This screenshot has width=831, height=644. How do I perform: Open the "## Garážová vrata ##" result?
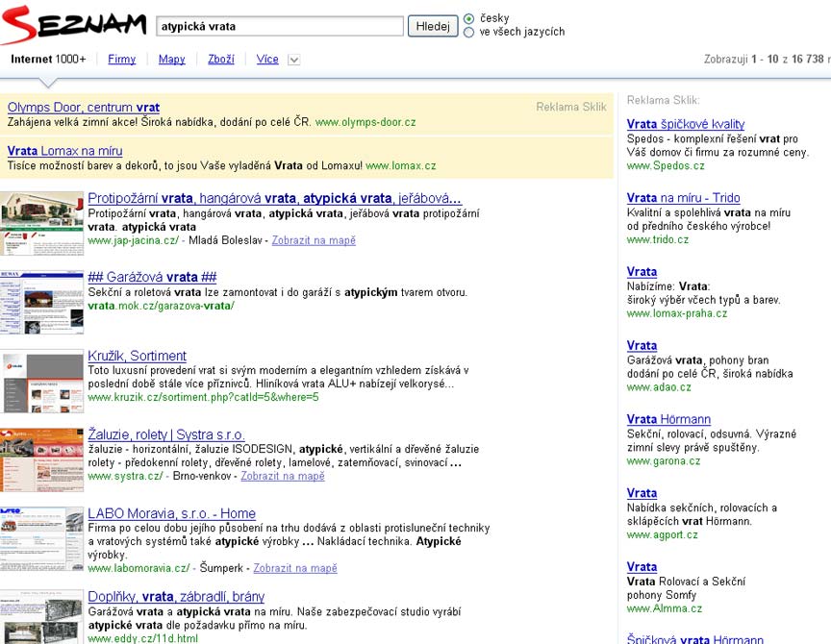[x=152, y=277]
